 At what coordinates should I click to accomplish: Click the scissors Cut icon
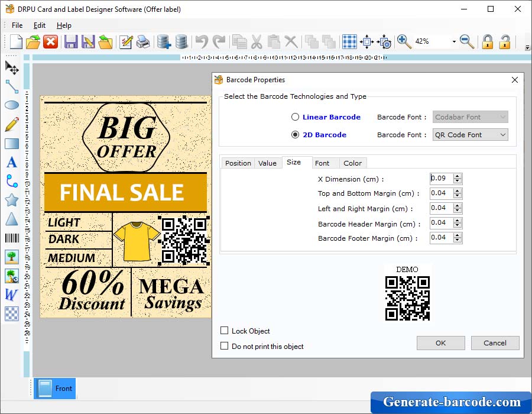[257, 42]
